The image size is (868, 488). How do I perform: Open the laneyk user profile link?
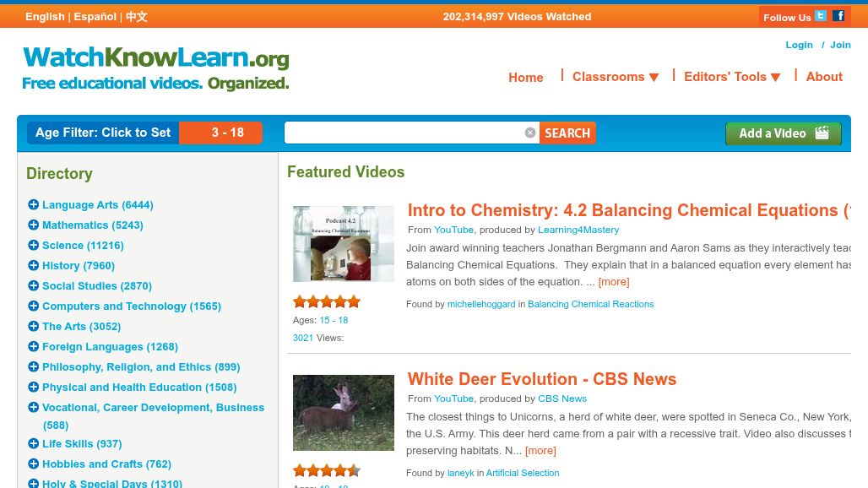click(x=460, y=473)
